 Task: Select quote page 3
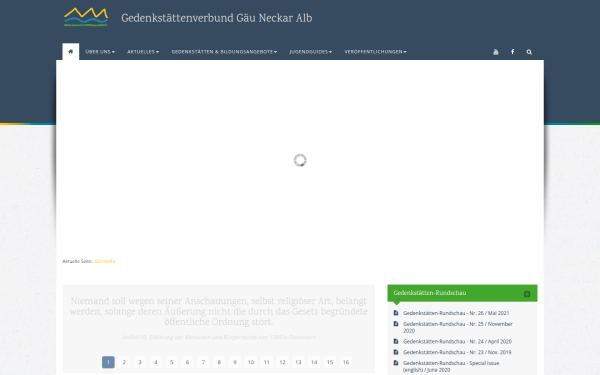(x=140, y=362)
